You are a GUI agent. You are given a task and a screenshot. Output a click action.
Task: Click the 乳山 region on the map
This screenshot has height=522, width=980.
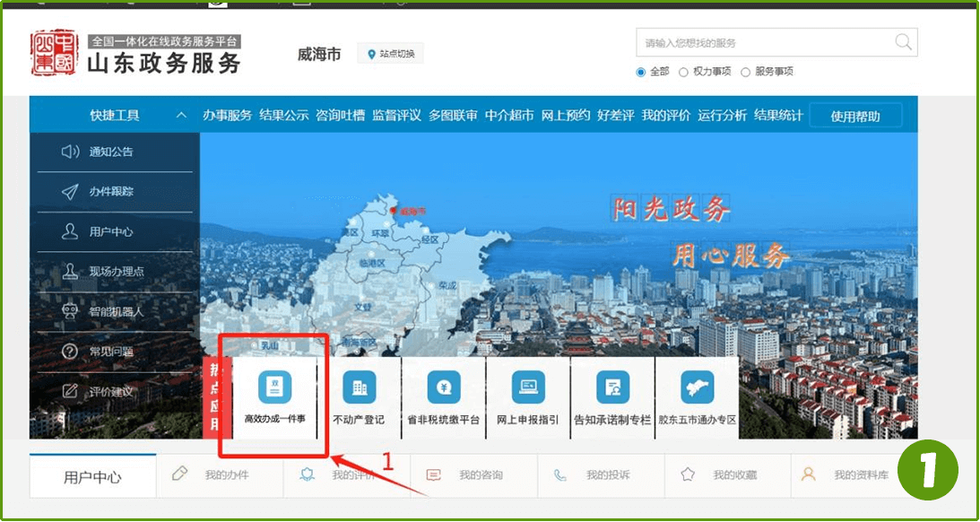pyautogui.click(x=270, y=345)
